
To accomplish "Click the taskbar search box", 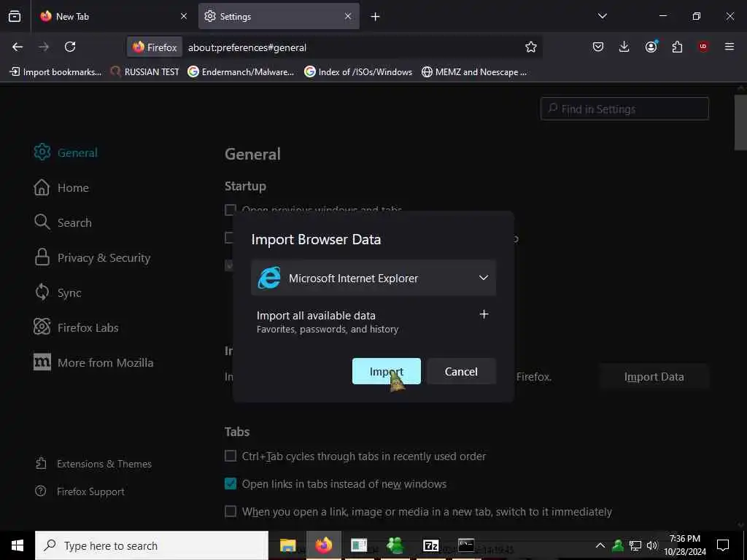I will (x=152, y=545).
